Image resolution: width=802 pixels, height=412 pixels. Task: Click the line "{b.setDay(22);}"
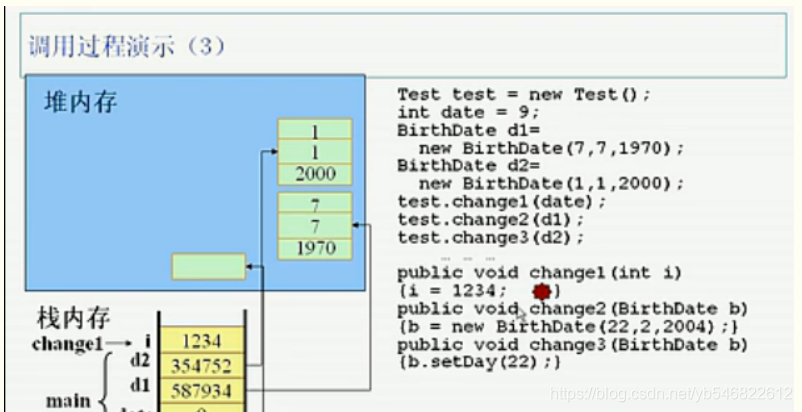click(479, 362)
